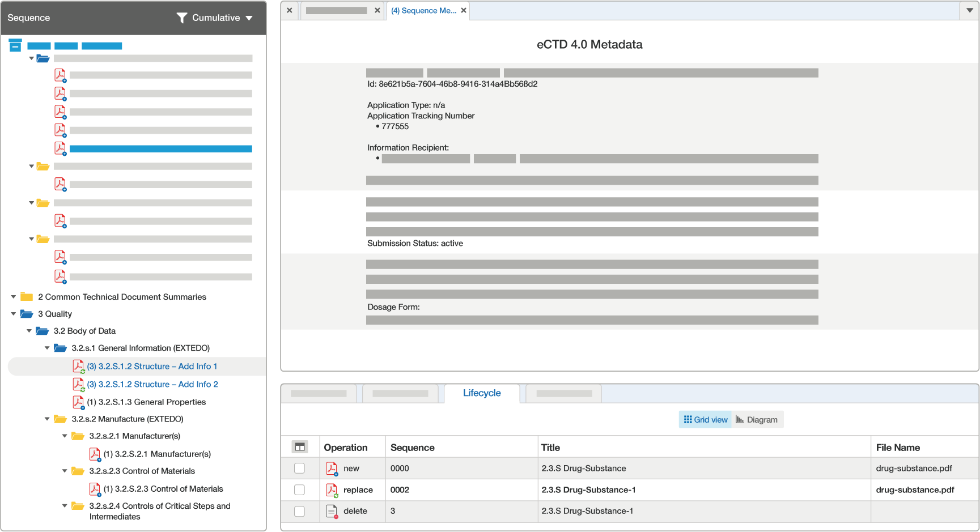
Task: Close the first blank tab at top left
Action: 290,11
